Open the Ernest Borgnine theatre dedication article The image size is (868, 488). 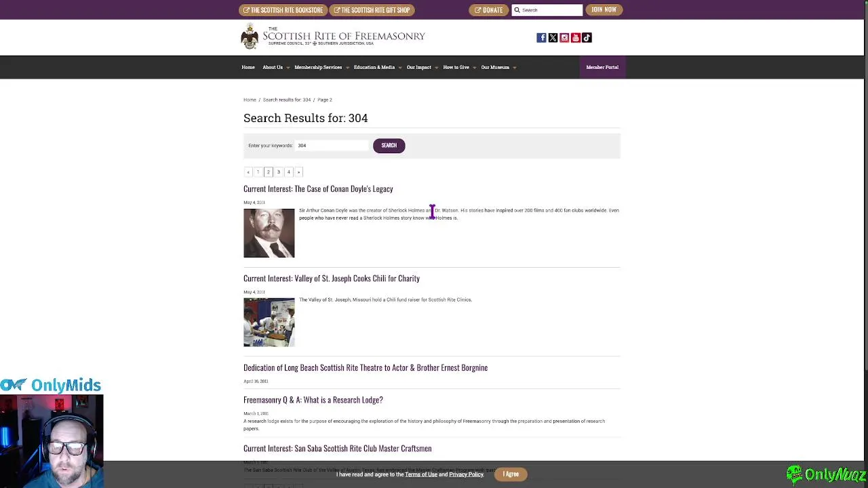[366, 368]
